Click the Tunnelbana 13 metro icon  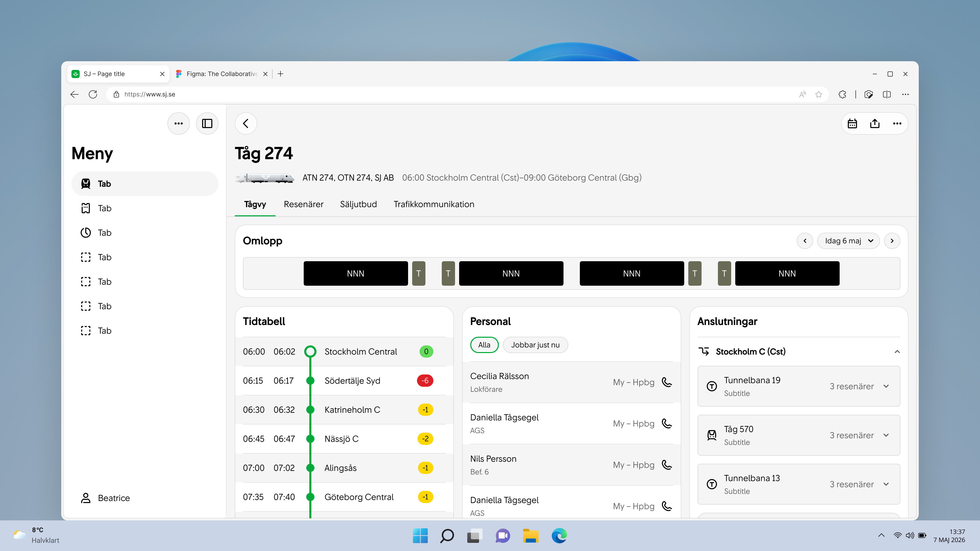(x=712, y=484)
